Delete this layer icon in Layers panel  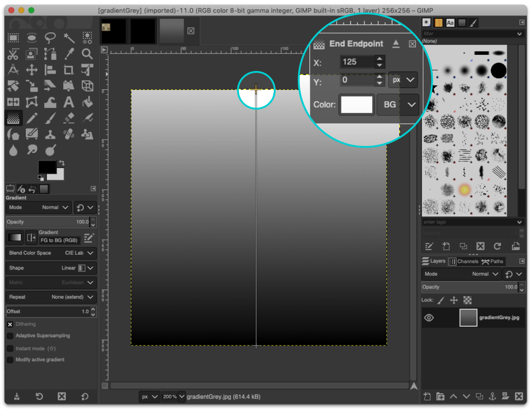[x=519, y=396]
